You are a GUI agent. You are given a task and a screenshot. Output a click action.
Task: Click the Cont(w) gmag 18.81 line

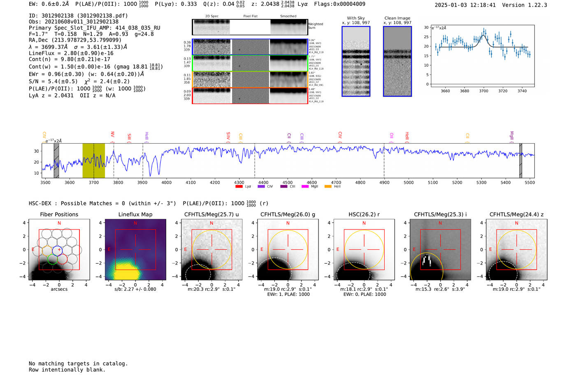coord(96,66)
